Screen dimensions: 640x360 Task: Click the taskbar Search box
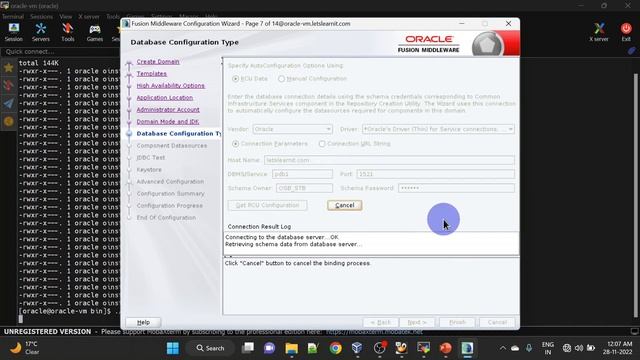tap(210, 348)
